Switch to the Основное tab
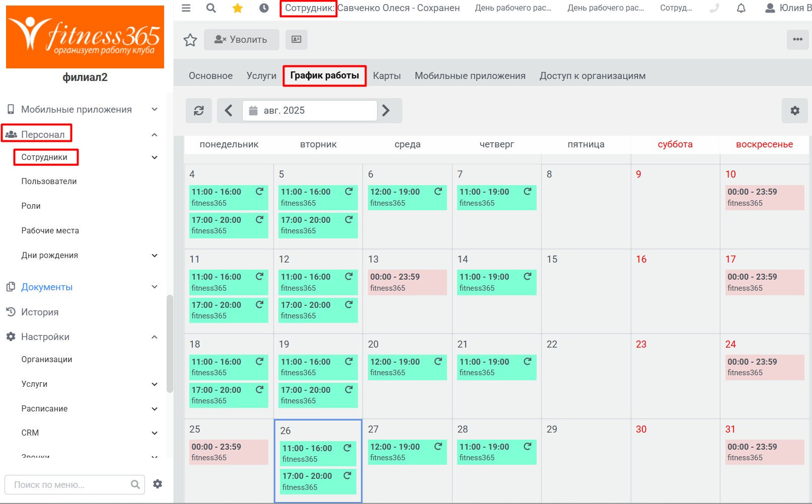Screen dimensions: 812x504 point(210,76)
